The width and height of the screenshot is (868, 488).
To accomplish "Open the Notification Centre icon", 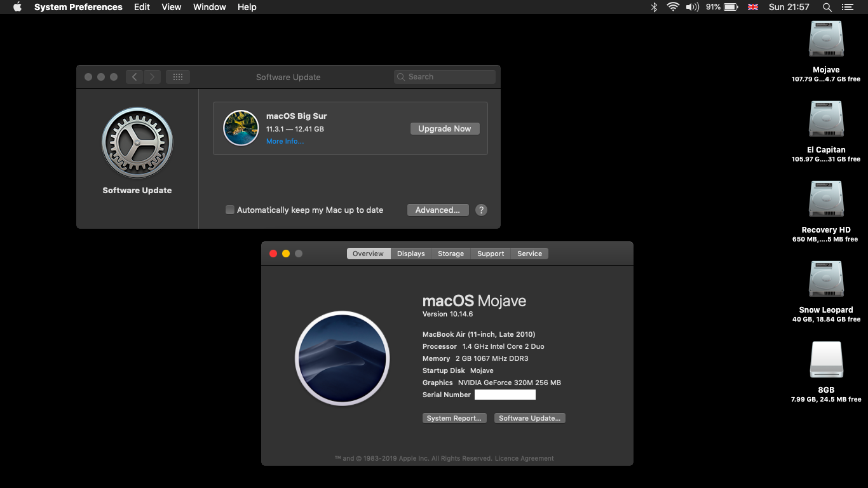I will [x=847, y=7].
